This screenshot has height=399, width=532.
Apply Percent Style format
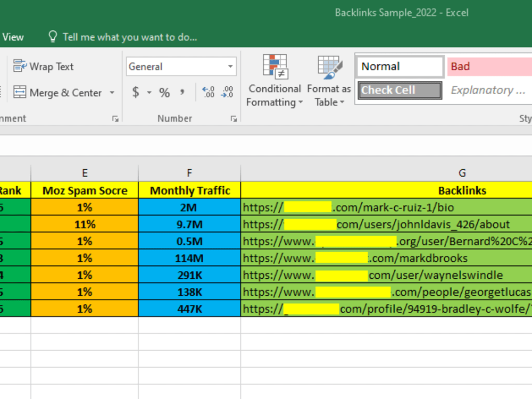point(164,92)
